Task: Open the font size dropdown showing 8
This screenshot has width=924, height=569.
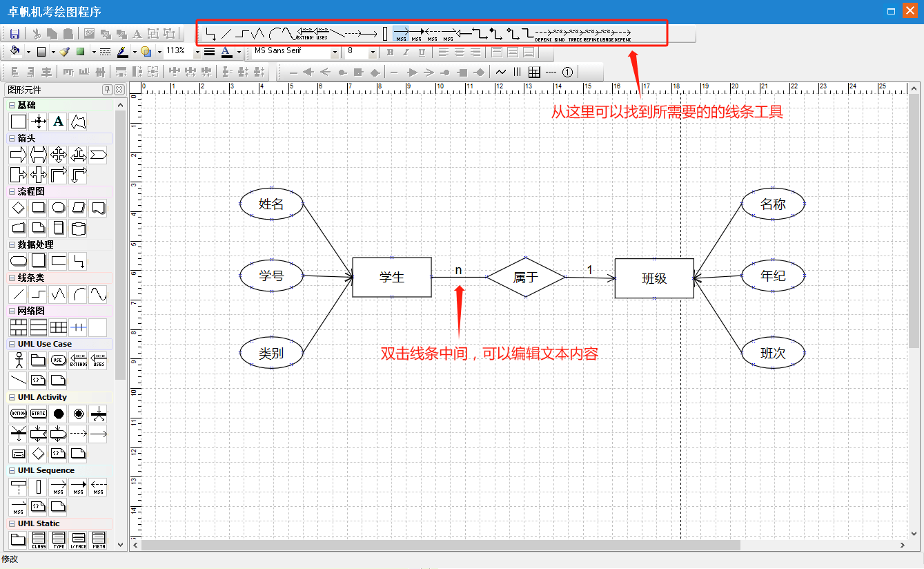Action: [x=373, y=52]
